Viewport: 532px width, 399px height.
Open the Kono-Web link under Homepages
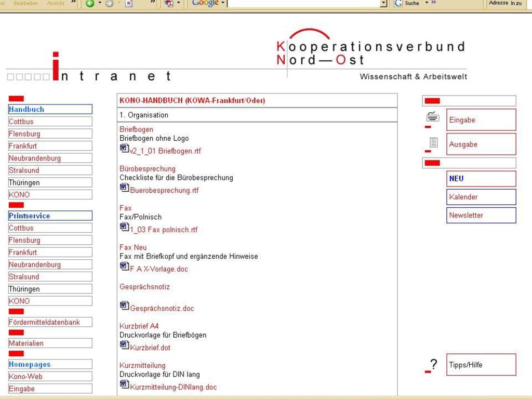coord(50,377)
